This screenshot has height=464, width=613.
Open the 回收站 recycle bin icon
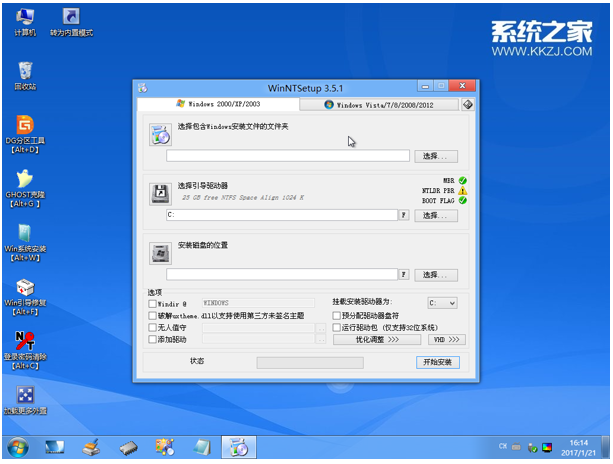point(25,76)
